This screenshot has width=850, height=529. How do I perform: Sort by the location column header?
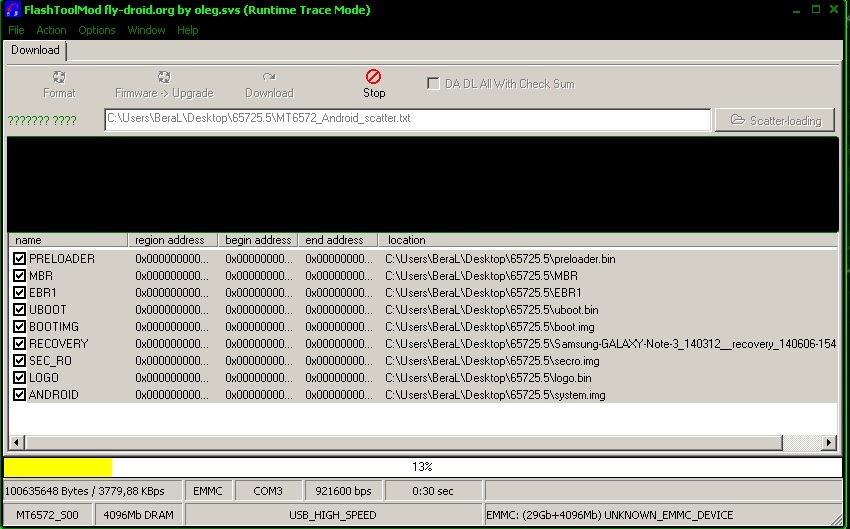(x=407, y=240)
